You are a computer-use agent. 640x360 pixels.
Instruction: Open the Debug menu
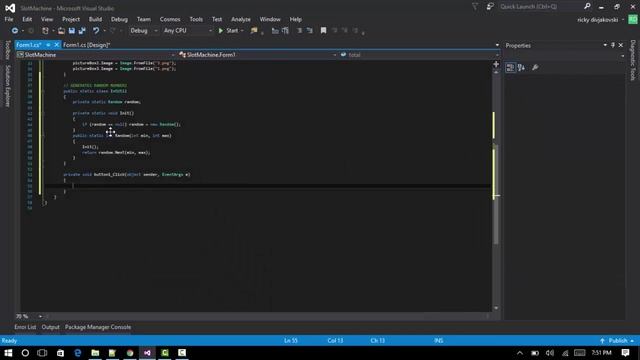[x=119, y=19]
